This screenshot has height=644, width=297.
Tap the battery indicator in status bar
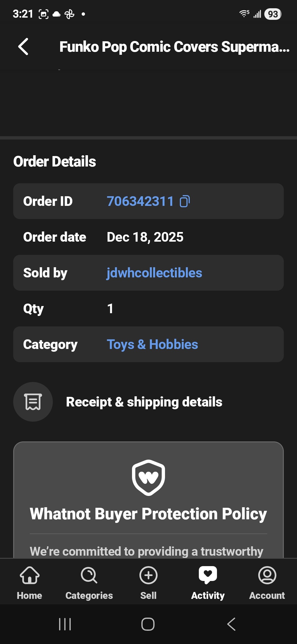pos(273,14)
